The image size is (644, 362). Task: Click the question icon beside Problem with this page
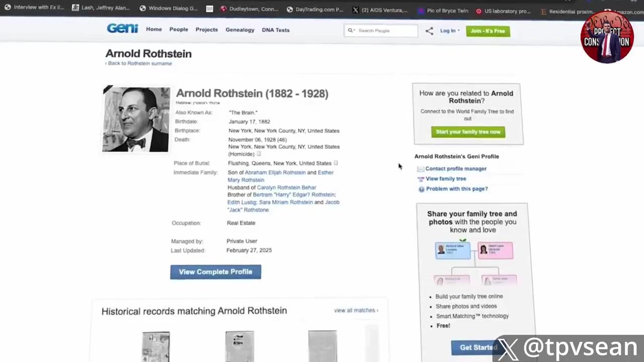click(x=421, y=189)
